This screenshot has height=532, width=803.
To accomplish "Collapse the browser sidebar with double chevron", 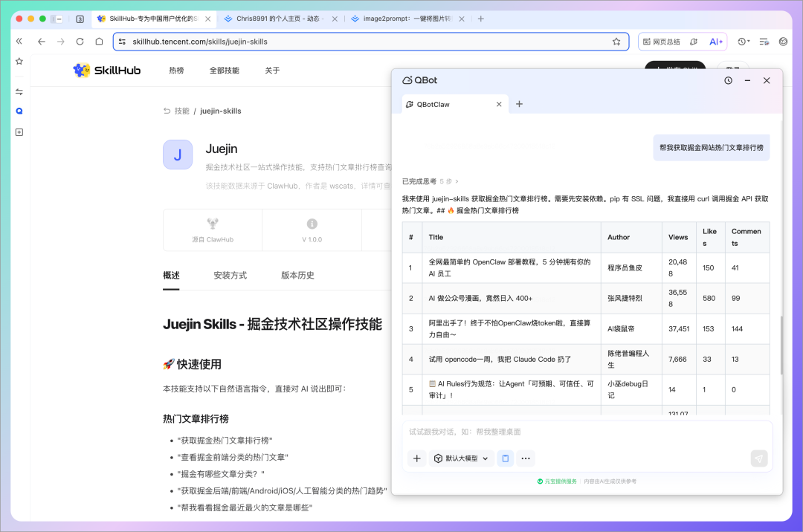I will point(19,42).
